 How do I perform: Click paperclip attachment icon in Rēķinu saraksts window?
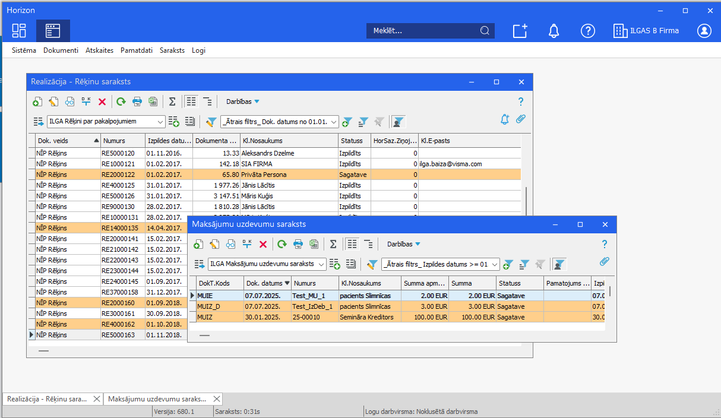pos(520,119)
